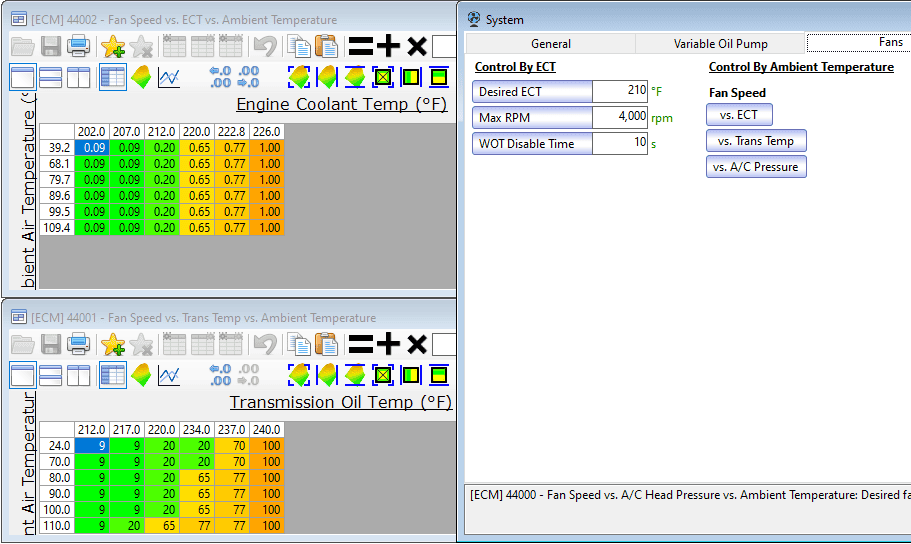Click the printer icon in the 44002 ECT table window
Image resolution: width=911 pixels, height=544 pixels.
[x=78, y=46]
